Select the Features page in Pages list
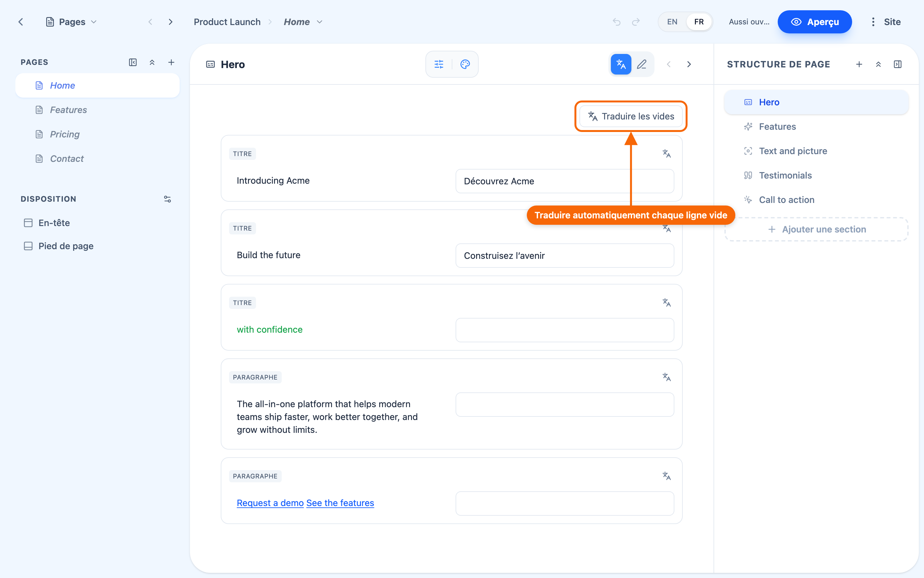The width and height of the screenshot is (924, 578). [x=97, y=110]
